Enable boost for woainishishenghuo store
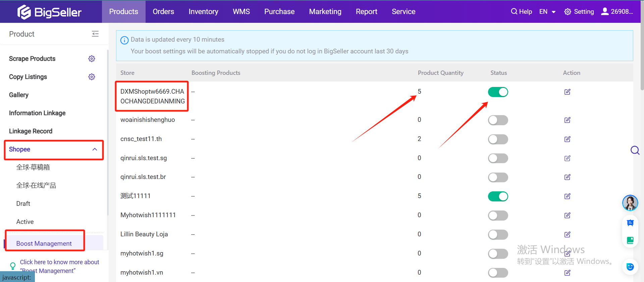644x282 pixels. click(498, 120)
